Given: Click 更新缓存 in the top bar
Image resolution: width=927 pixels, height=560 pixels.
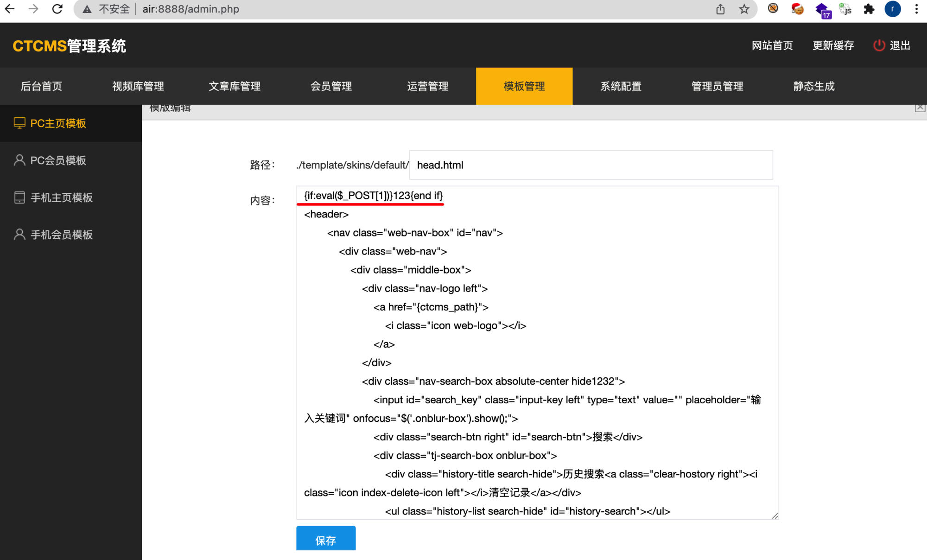Looking at the screenshot, I should [x=833, y=45].
